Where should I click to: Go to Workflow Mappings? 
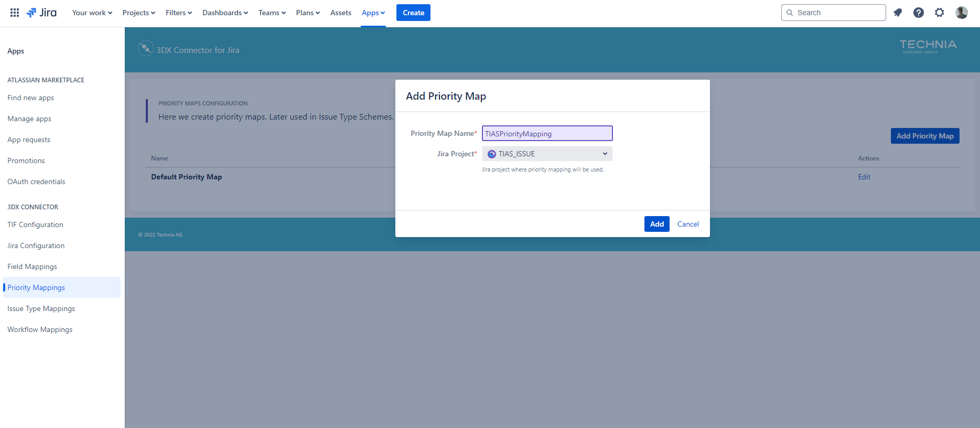pos(40,329)
